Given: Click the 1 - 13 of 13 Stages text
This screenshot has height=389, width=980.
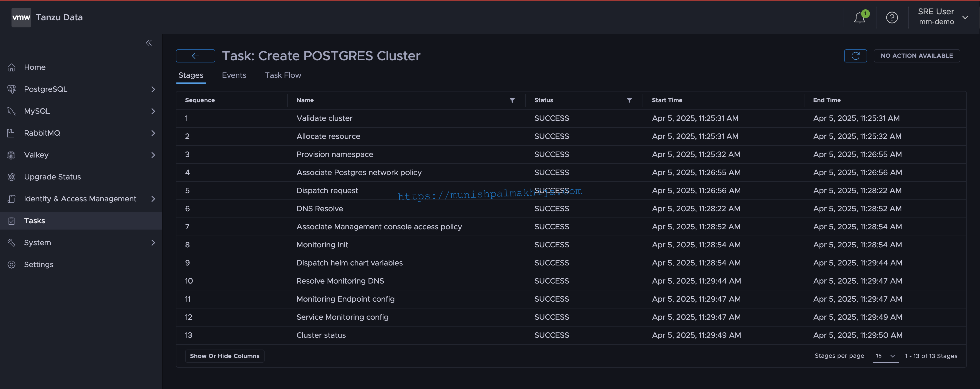Looking at the screenshot, I should click(931, 356).
